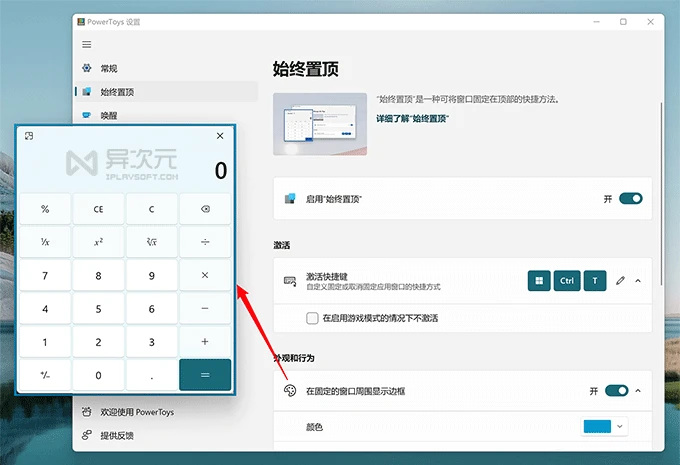Click the equals key in Calculator
The width and height of the screenshot is (680, 465).
click(205, 375)
